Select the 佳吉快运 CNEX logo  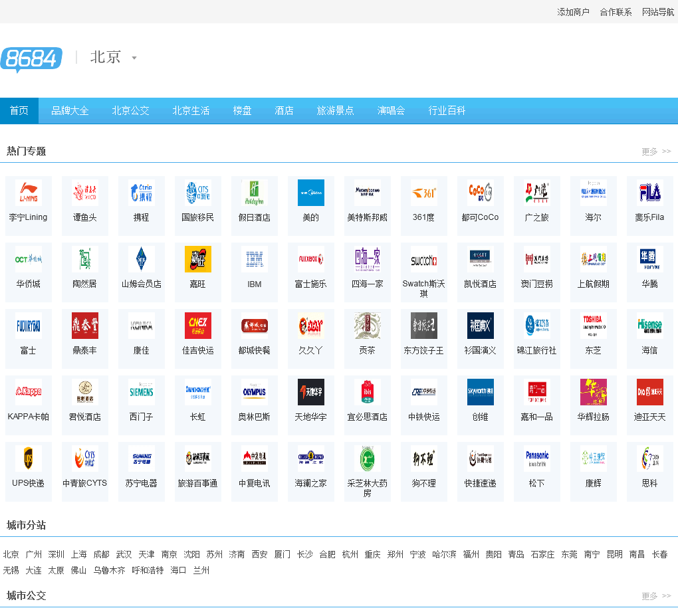coord(198,326)
